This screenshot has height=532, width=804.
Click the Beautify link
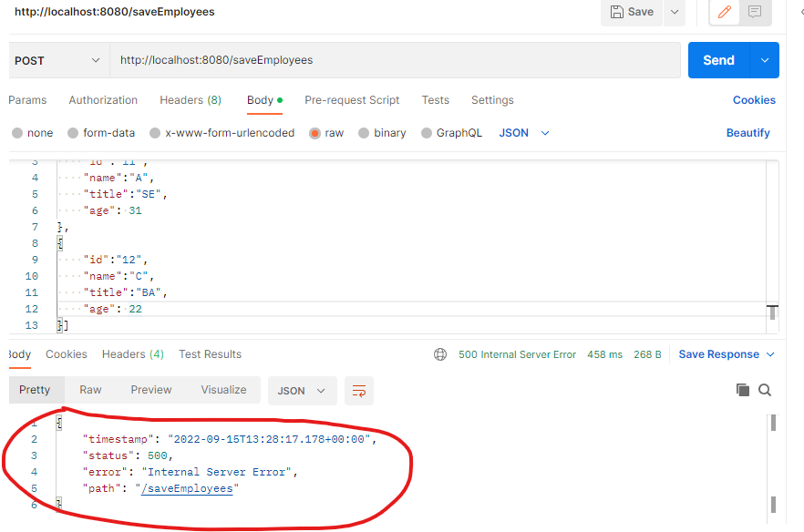pos(747,133)
